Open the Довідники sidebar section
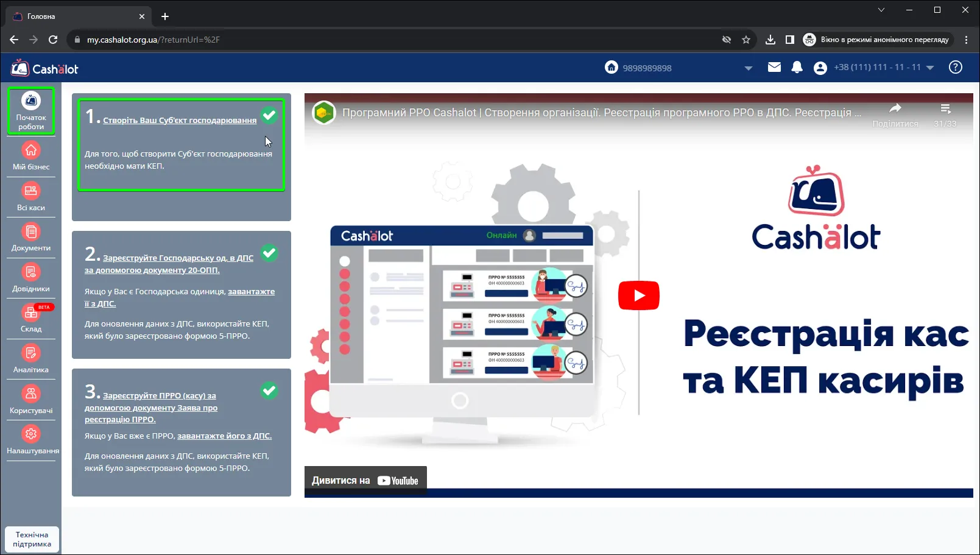The width and height of the screenshot is (980, 555). [x=31, y=278]
